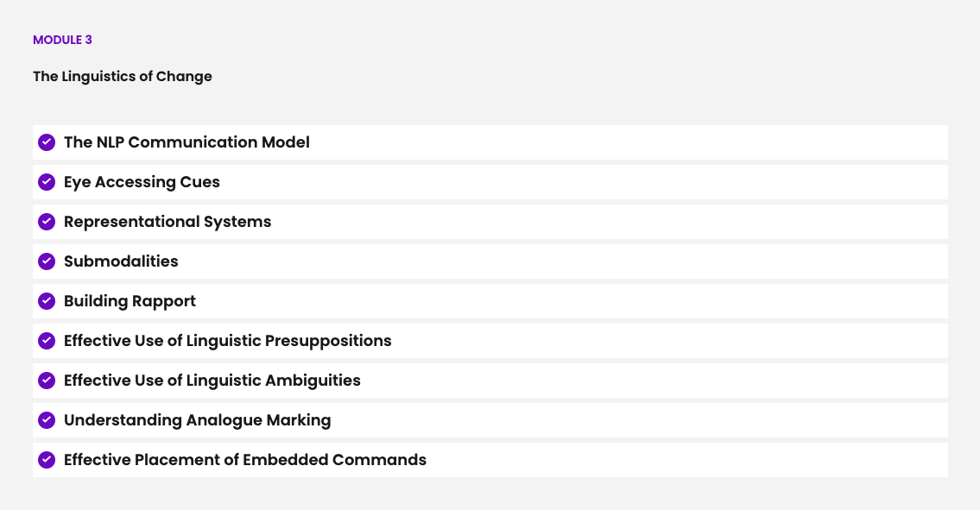The height and width of the screenshot is (510, 980).
Task: Click The Linguistics of Change heading
Action: click(x=123, y=76)
